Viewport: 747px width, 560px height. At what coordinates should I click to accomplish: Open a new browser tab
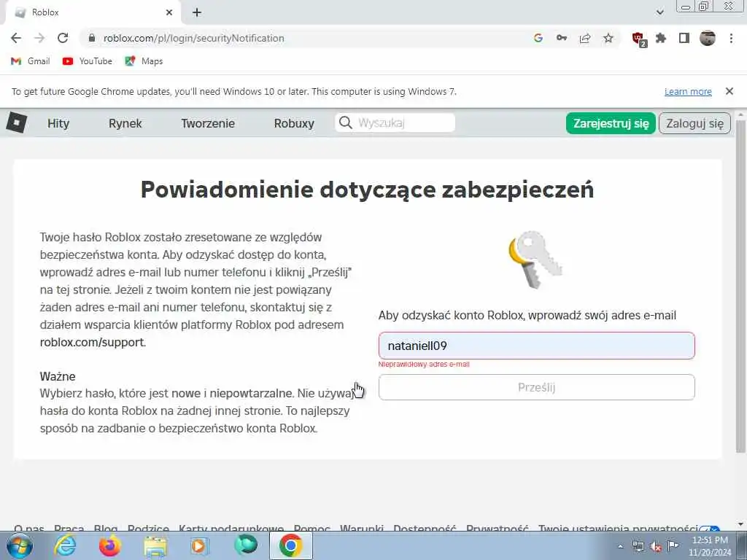pyautogui.click(x=197, y=12)
